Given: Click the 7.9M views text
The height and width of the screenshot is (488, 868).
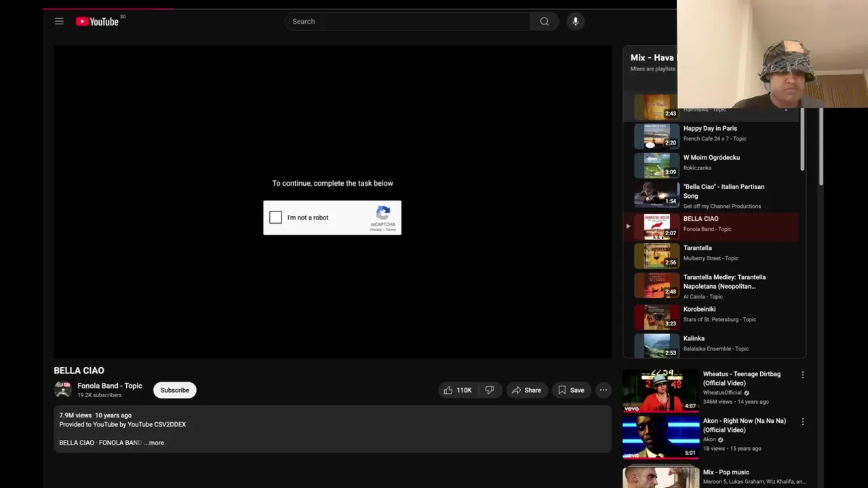Looking at the screenshot, I should pyautogui.click(x=75, y=415).
